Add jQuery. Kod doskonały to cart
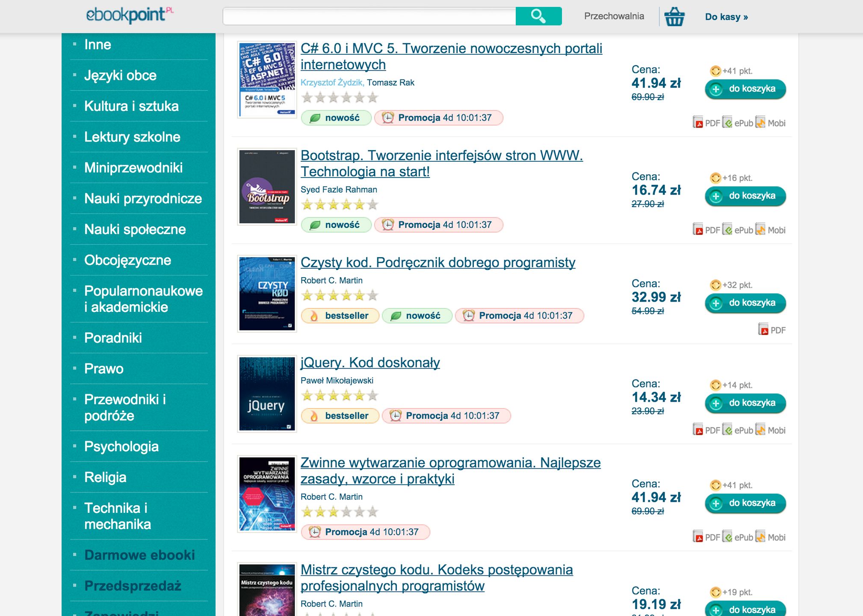863x616 pixels. (745, 403)
